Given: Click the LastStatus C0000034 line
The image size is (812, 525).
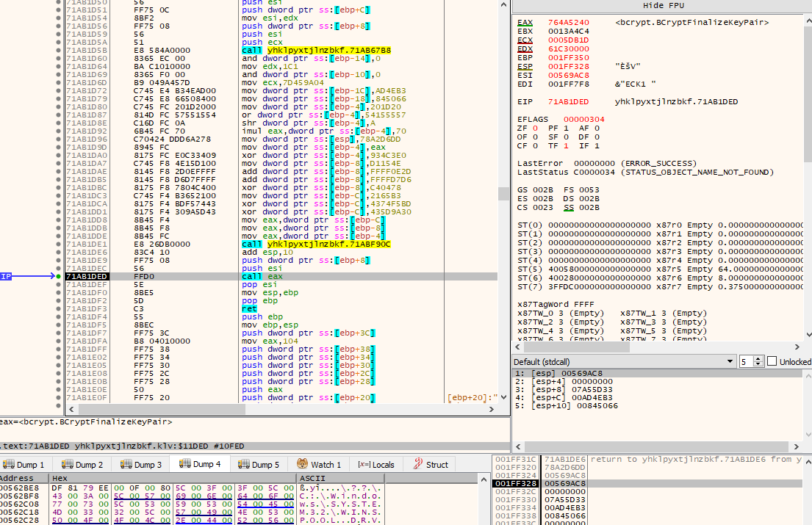Looking at the screenshot, I should [x=645, y=172].
